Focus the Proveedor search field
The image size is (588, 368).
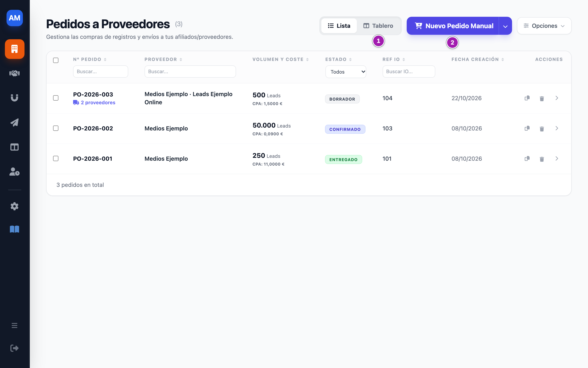190,72
